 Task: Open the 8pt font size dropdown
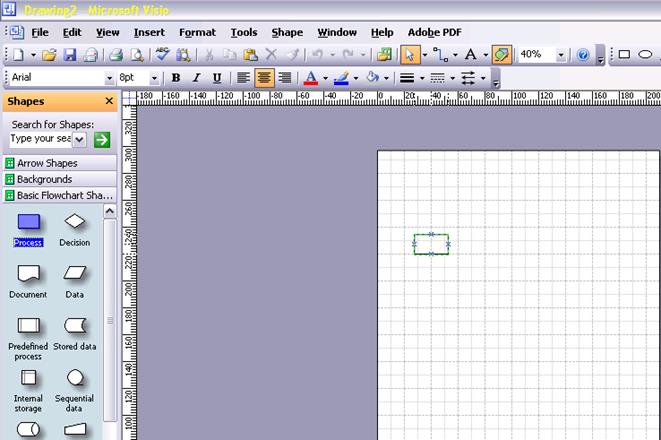tap(155, 78)
